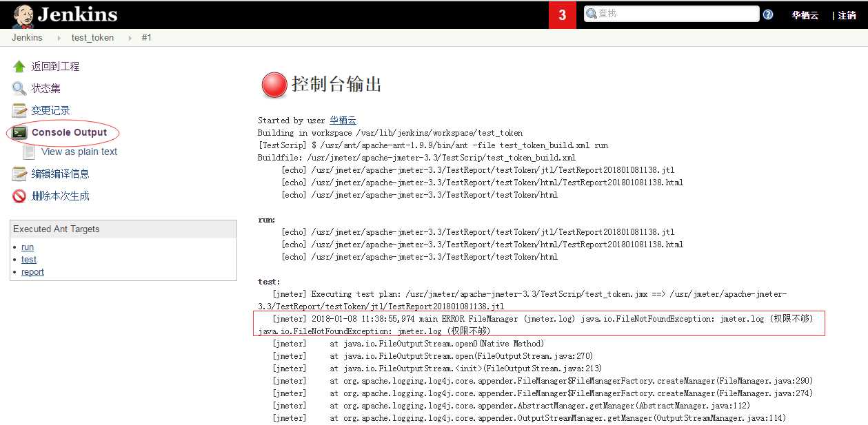868x425 pixels.
Task: Click the OutputStreamManager.java:114 stack line
Action: click(x=529, y=418)
